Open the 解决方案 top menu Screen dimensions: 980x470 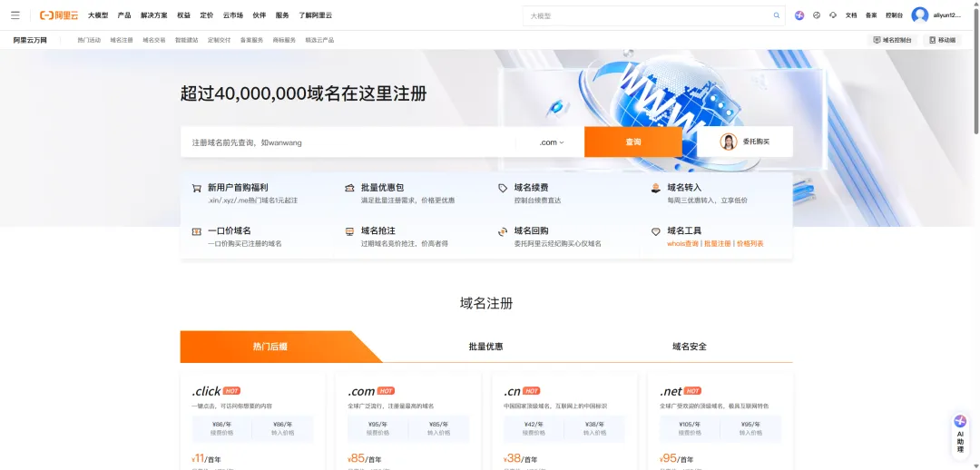(x=153, y=15)
